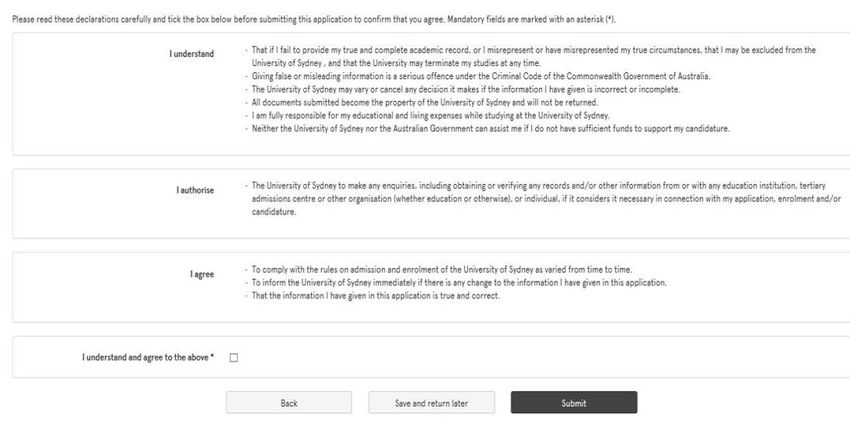Click the line about insufficient funds for candidature
This screenshot has height=436, width=850.
(x=491, y=129)
